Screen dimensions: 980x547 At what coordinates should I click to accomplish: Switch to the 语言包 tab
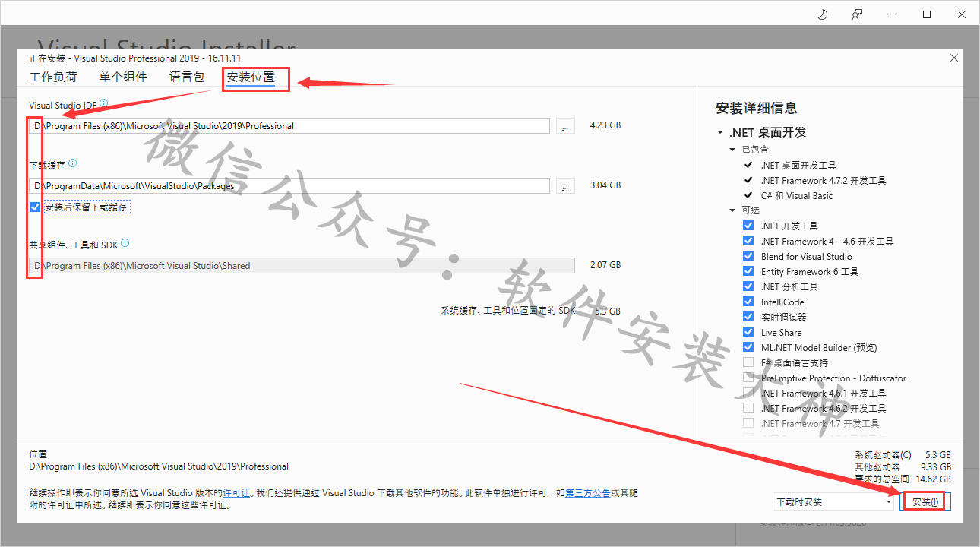pyautogui.click(x=187, y=77)
